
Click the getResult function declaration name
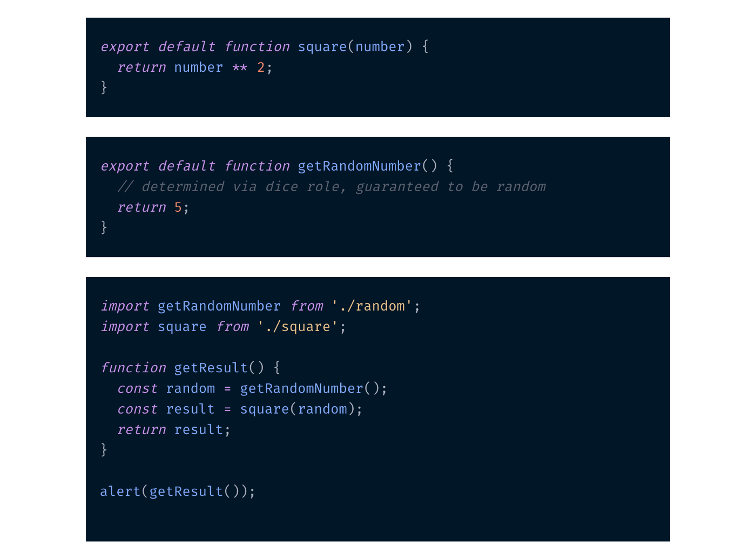click(211, 368)
